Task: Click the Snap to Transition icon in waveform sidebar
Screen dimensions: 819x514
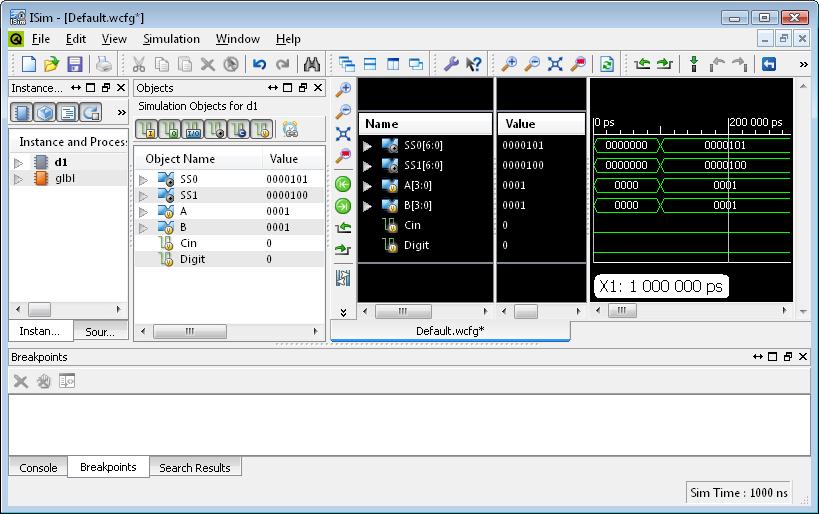Action: (x=343, y=278)
